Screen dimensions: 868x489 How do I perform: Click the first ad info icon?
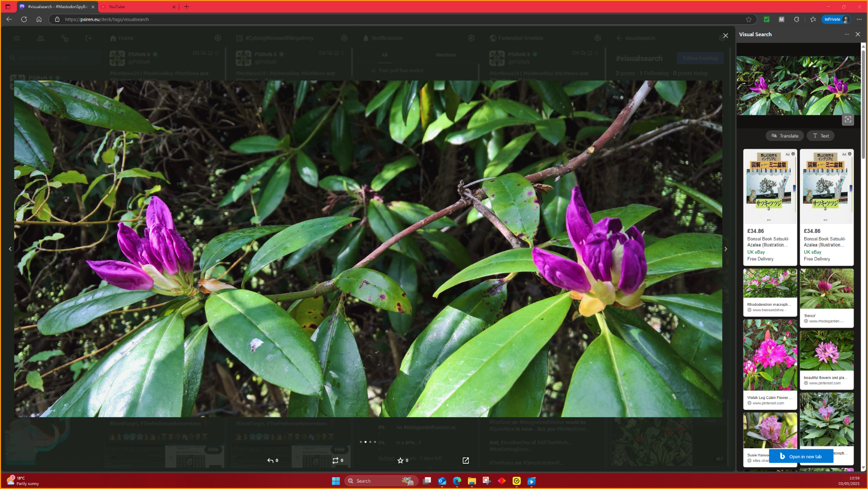tap(793, 154)
